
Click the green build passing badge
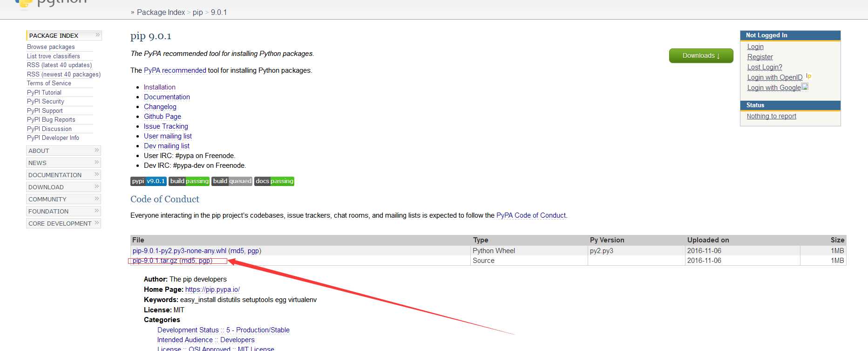tap(189, 181)
